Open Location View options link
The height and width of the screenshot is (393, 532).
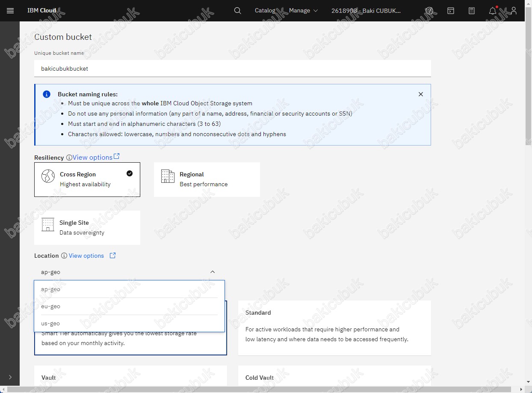point(86,256)
